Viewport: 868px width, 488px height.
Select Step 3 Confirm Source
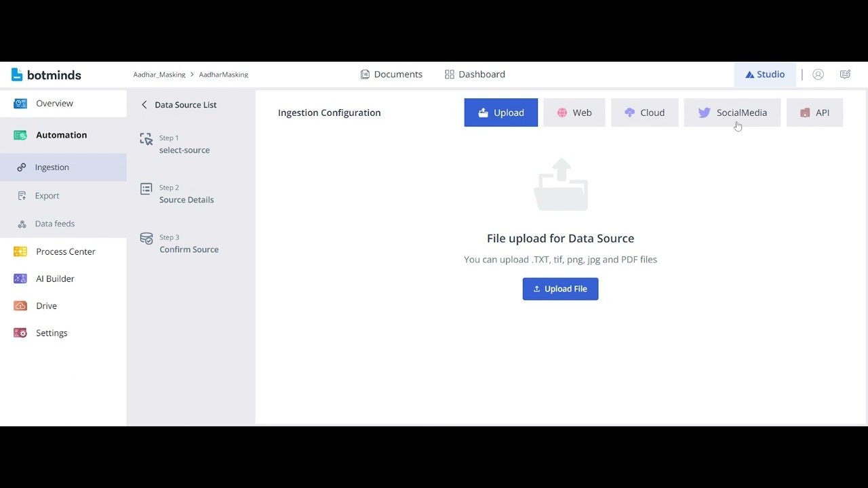pos(188,243)
